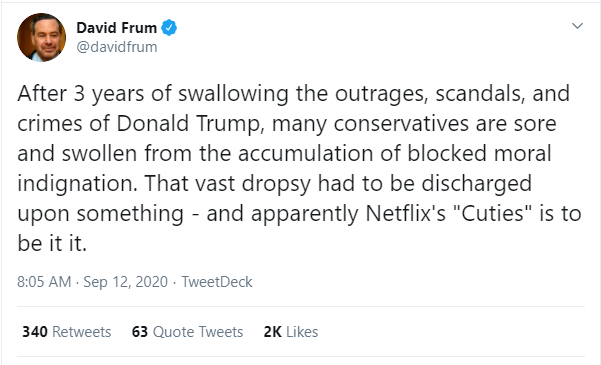Show the 63 Quote Tweets
Screen dimensions: 601x365
coord(187,332)
